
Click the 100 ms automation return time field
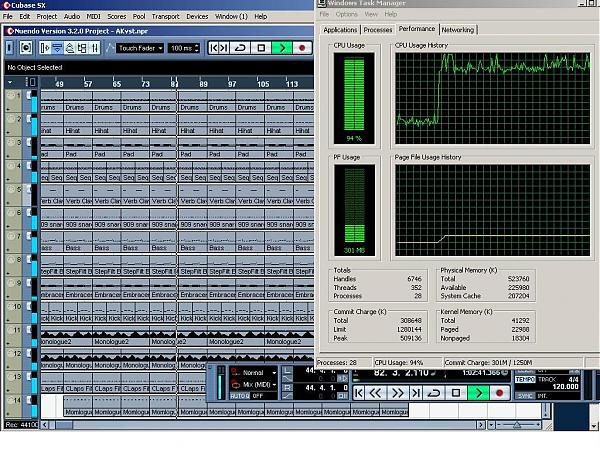[x=182, y=48]
